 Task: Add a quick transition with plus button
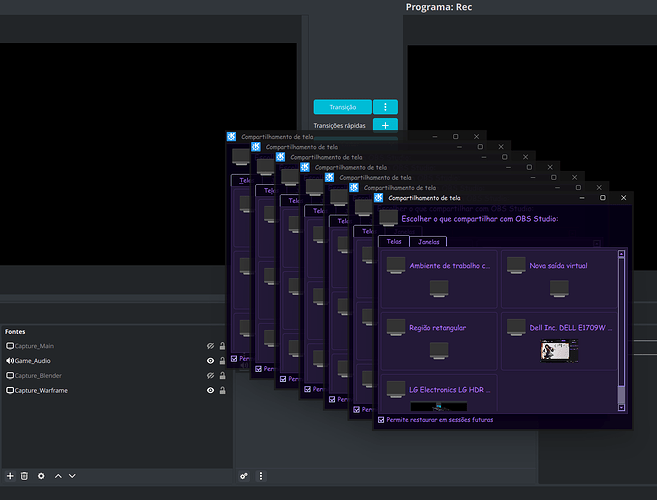[x=385, y=125]
